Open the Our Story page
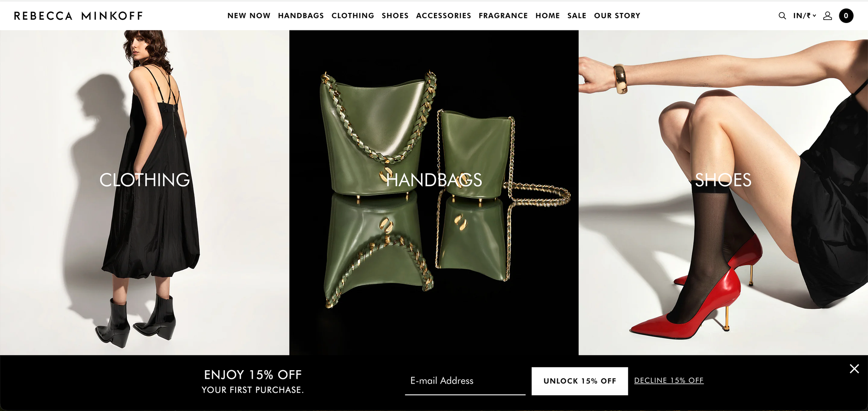 tap(617, 16)
